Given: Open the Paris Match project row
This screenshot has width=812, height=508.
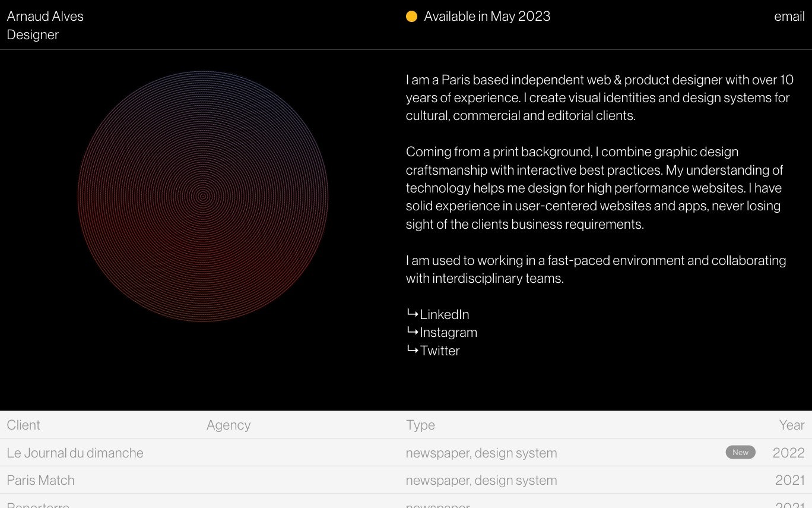Looking at the screenshot, I should click(406, 480).
